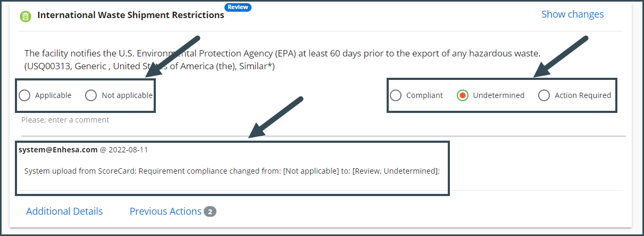The height and width of the screenshot is (236, 644).
Task: Click the system@Enhesa.com comment author
Action: 58,150
